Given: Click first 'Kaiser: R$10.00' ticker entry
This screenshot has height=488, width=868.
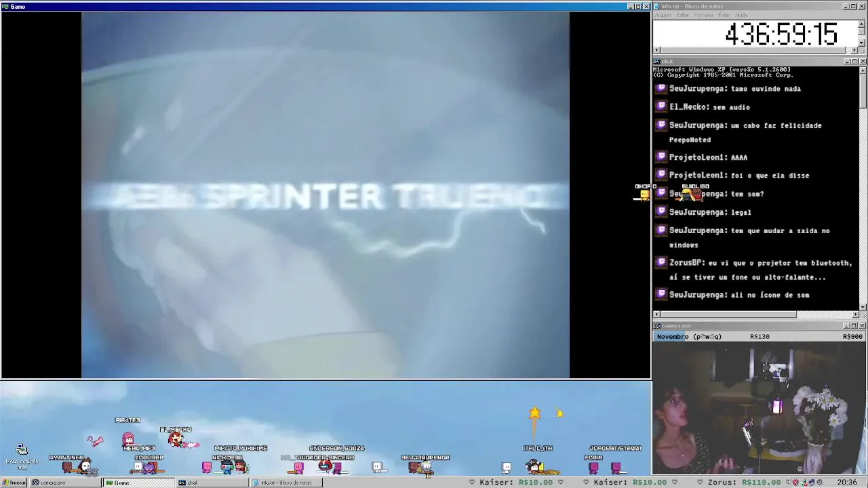Looking at the screenshot, I should [515, 483].
